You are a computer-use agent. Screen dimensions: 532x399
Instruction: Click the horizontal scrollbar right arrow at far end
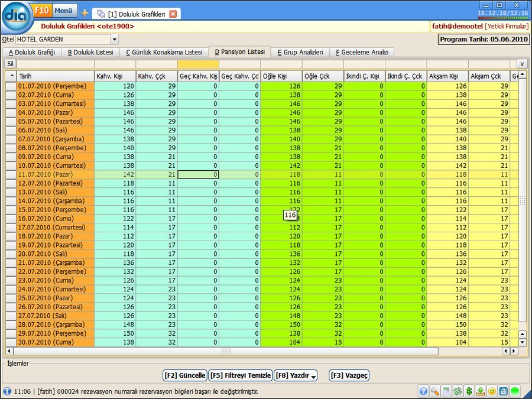click(x=514, y=351)
